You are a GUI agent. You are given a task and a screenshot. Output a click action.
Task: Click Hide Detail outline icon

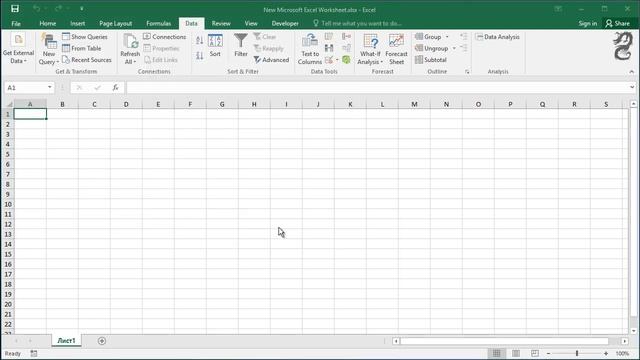click(x=464, y=48)
